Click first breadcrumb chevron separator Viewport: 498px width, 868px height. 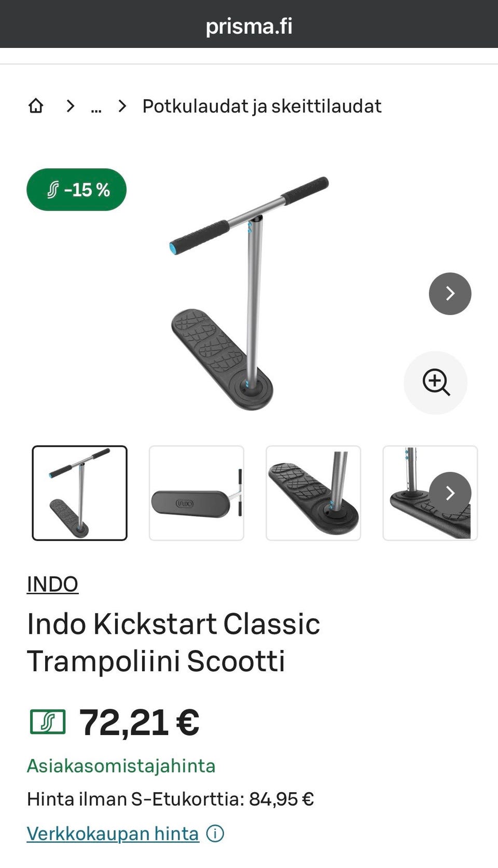pos(71,106)
